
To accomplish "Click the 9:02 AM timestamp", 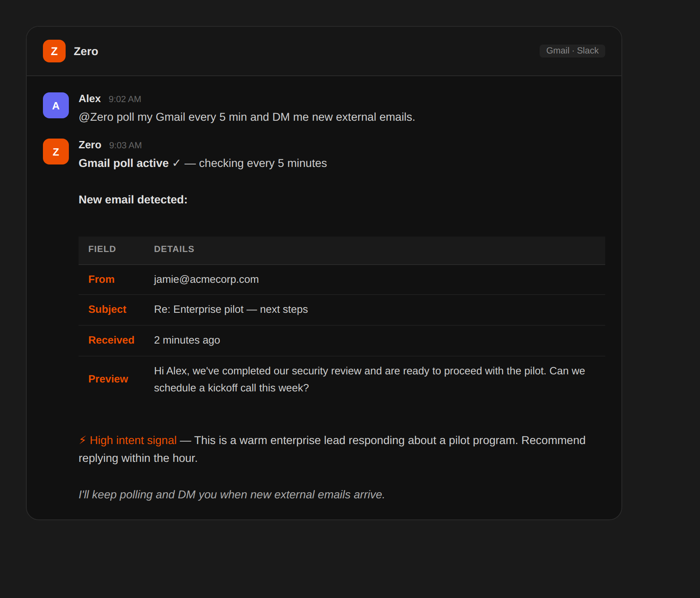I will click(x=125, y=99).
